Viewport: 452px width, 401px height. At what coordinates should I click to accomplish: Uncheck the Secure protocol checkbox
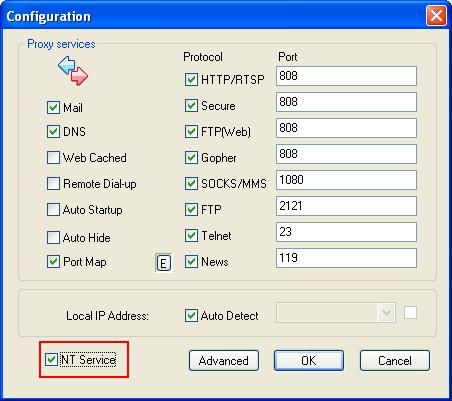pos(191,106)
